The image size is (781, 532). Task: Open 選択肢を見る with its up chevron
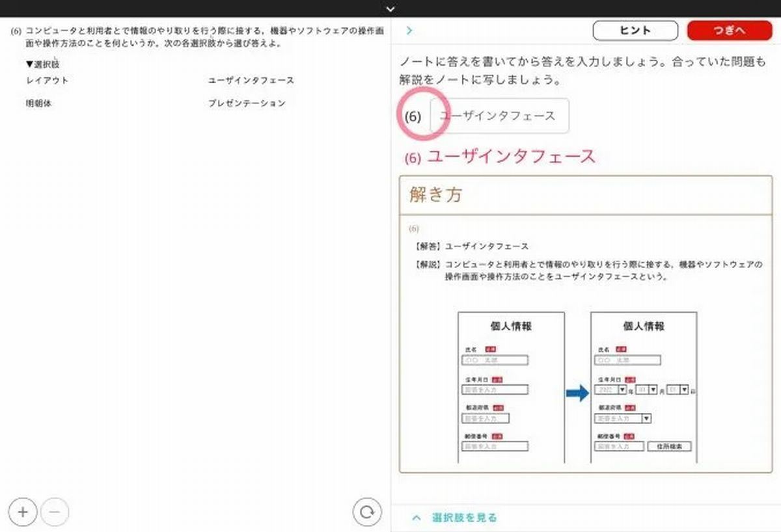(x=417, y=518)
